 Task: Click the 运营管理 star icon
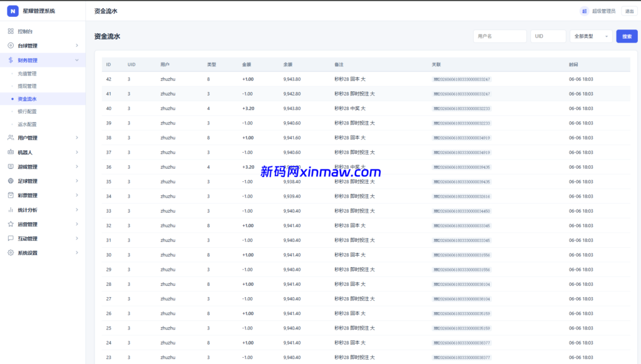(11, 224)
